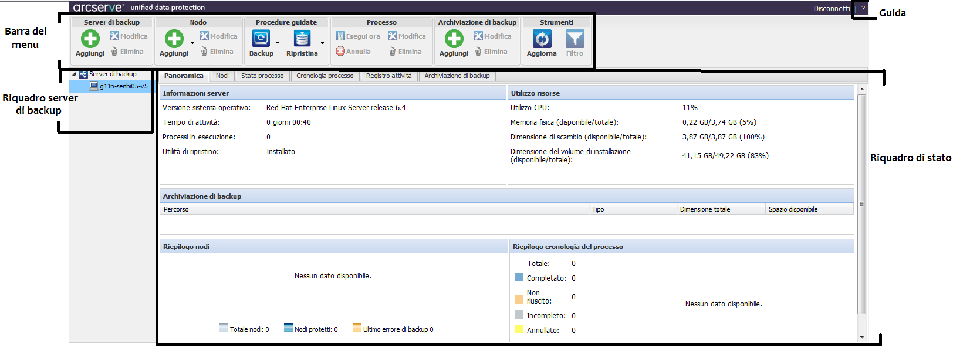Click the yellow Annullato legend swatch

pyautogui.click(x=519, y=329)
